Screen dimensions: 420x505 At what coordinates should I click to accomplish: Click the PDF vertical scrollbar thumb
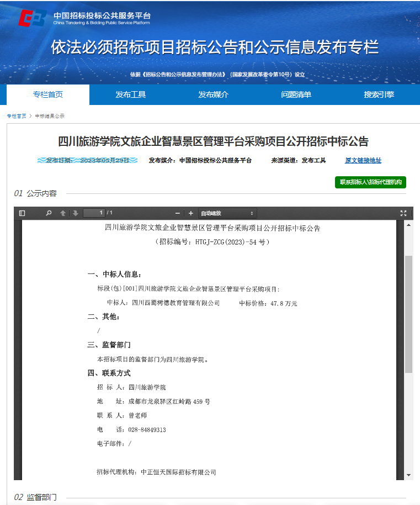click(409, 314)
